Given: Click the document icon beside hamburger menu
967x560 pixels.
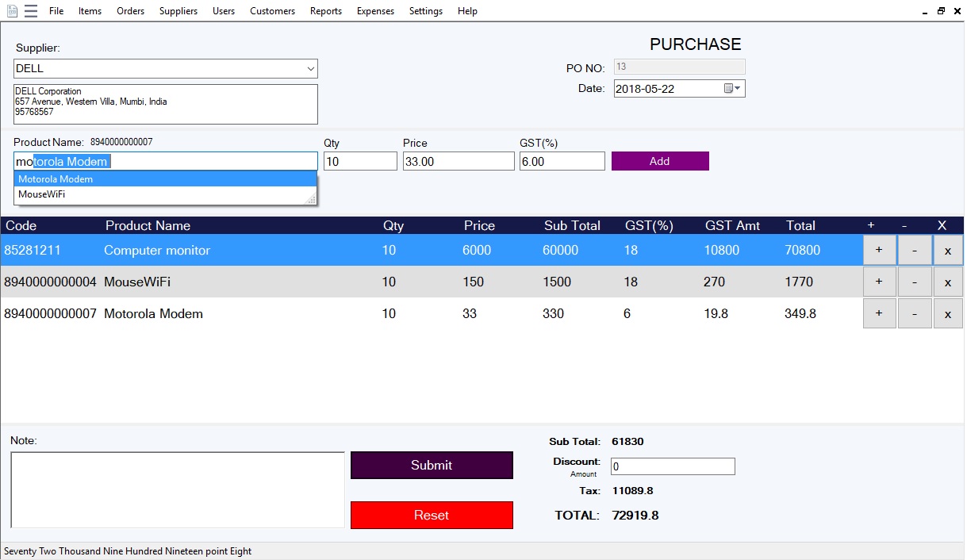Looking at the screenshot, I should (x=12, y=11).
